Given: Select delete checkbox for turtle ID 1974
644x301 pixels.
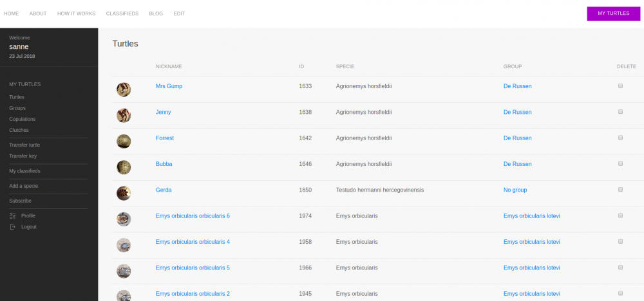Looking at the screenshot, I should pos(620,215).
